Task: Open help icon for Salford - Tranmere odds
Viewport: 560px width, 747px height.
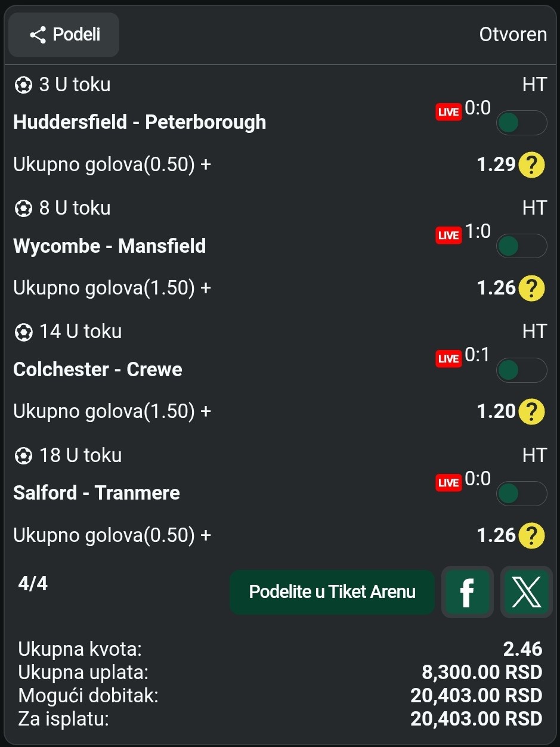Action: 531,535
